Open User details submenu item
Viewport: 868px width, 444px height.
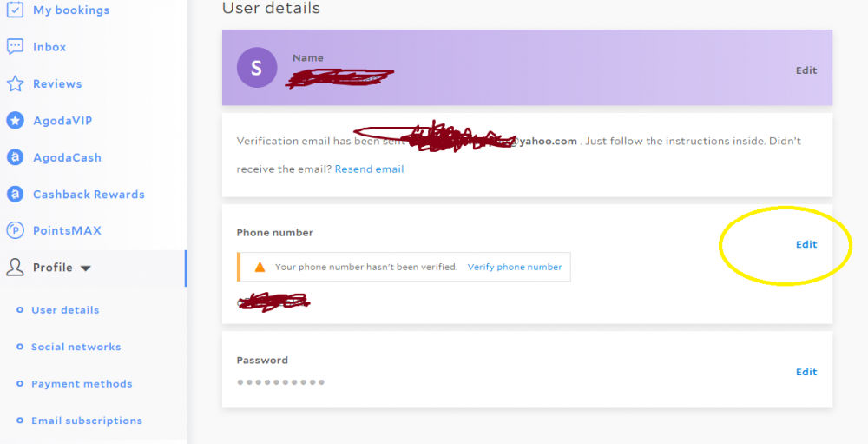pyautogui.click(x=65, y=310)
